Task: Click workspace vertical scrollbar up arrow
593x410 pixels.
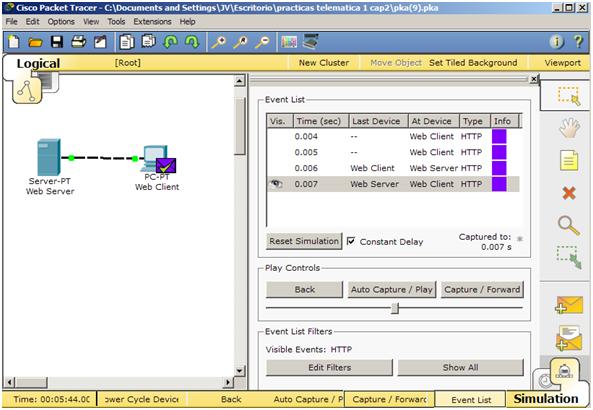Action: (239, 81)
